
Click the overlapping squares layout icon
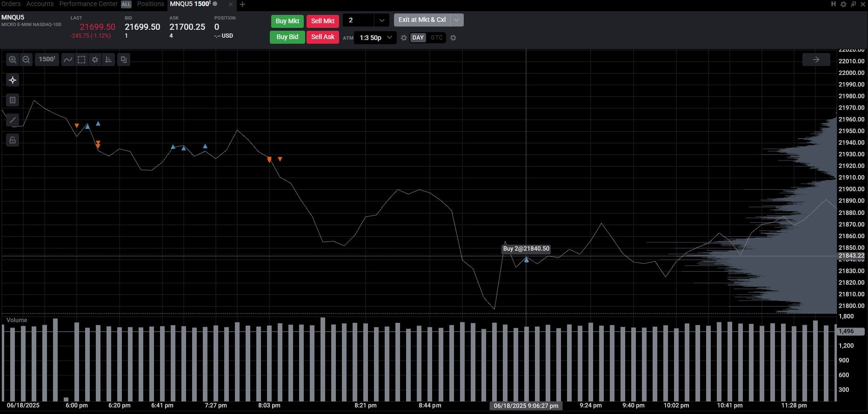tap(124, 60)
